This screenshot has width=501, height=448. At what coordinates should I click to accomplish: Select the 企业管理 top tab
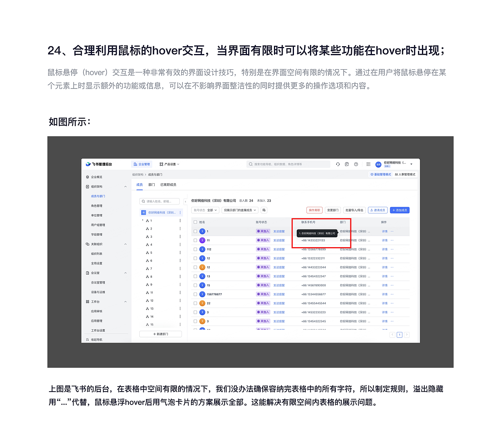(142, 164)
